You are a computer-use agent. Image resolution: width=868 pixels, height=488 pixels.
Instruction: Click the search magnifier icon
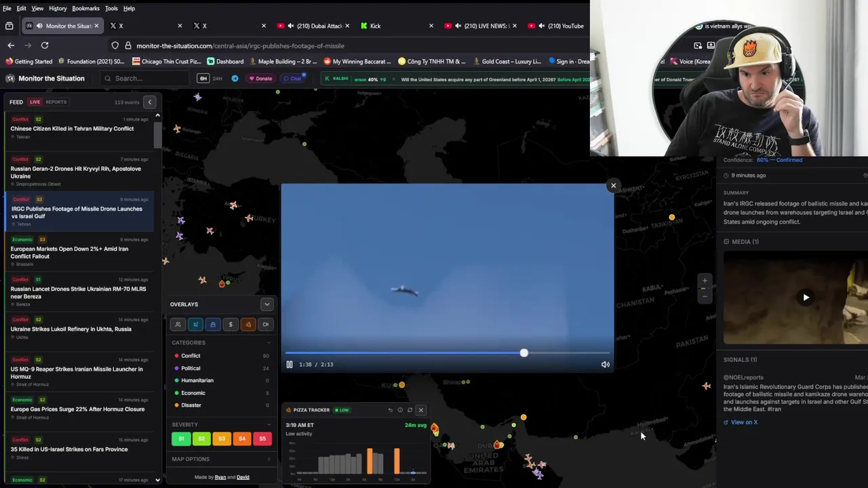[x=107, y=79]
